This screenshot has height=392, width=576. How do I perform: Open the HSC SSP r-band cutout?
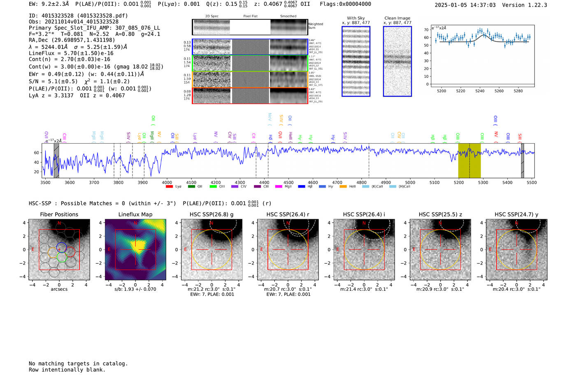coord(288,250)
